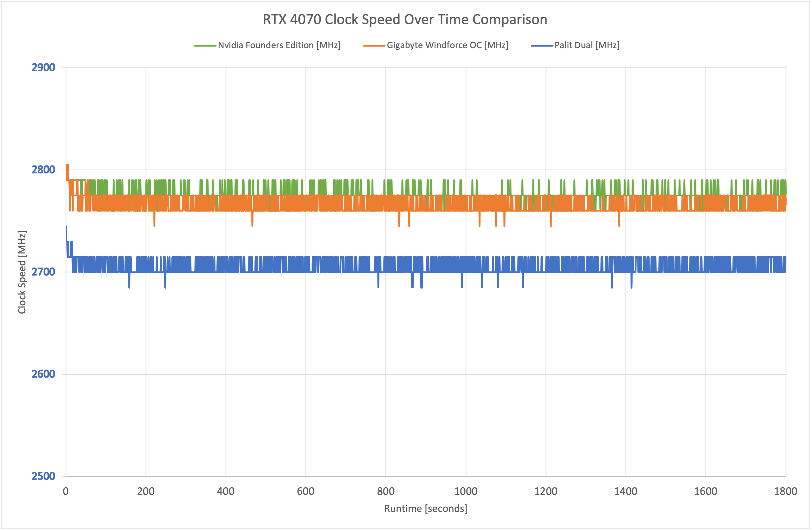812x530 pixels.
Task: Click the 2800 y-axis label
Action: [x=43, y=170]
